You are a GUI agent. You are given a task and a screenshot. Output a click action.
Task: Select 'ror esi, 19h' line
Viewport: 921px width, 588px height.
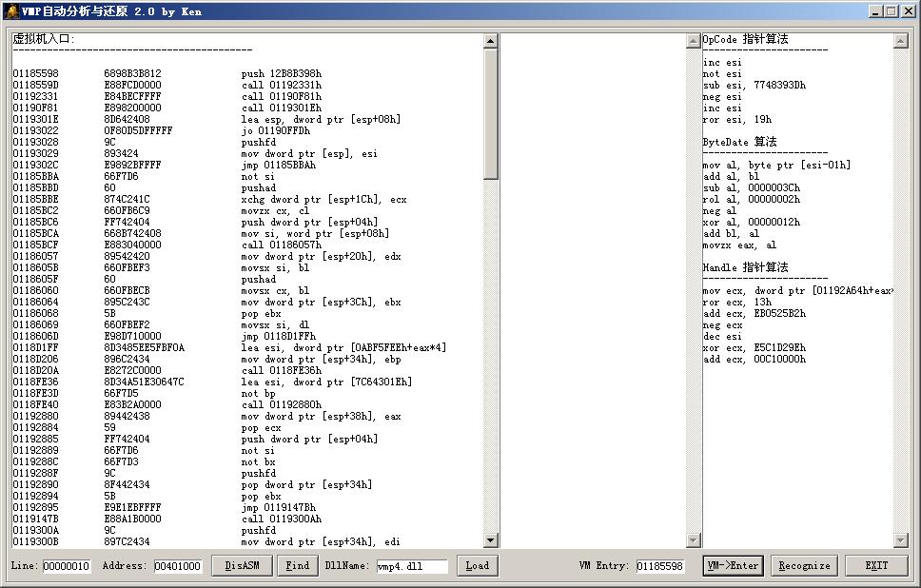click(x=737, y=120)
